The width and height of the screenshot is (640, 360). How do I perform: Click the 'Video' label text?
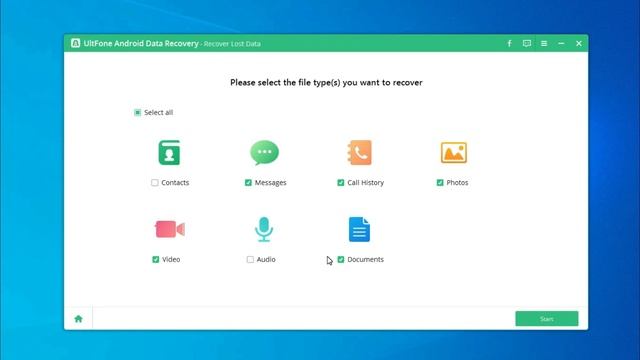171,259
